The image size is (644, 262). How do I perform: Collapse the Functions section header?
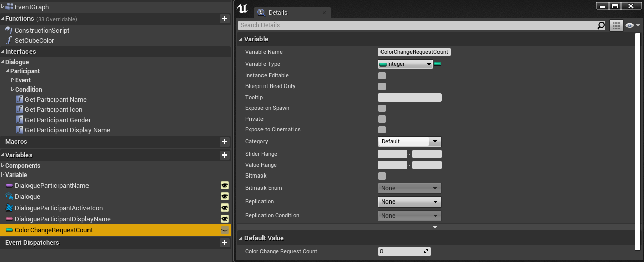click(x=3, y=19)
